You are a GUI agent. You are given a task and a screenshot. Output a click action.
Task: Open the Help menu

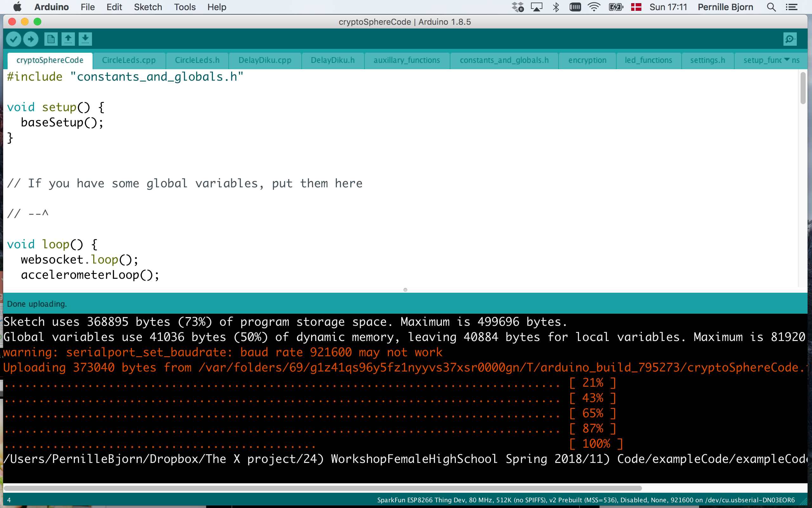[216, 7]
